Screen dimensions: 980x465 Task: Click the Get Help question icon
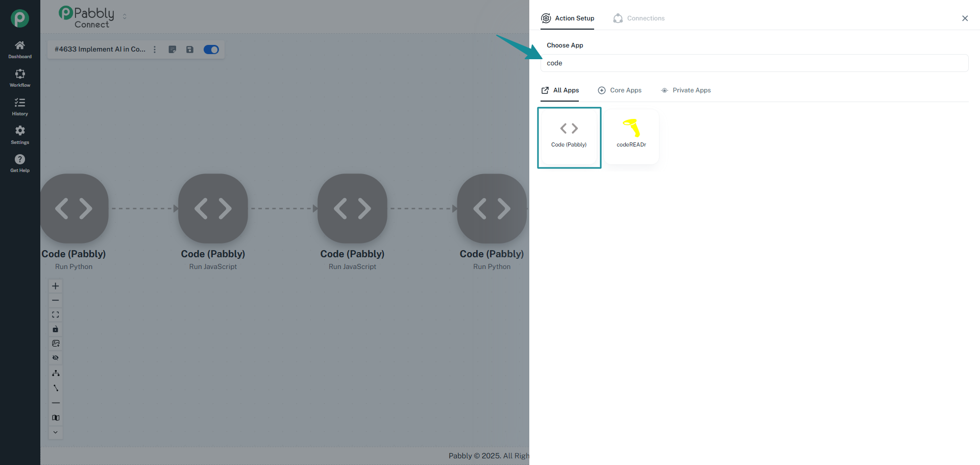tap(20, 160)
